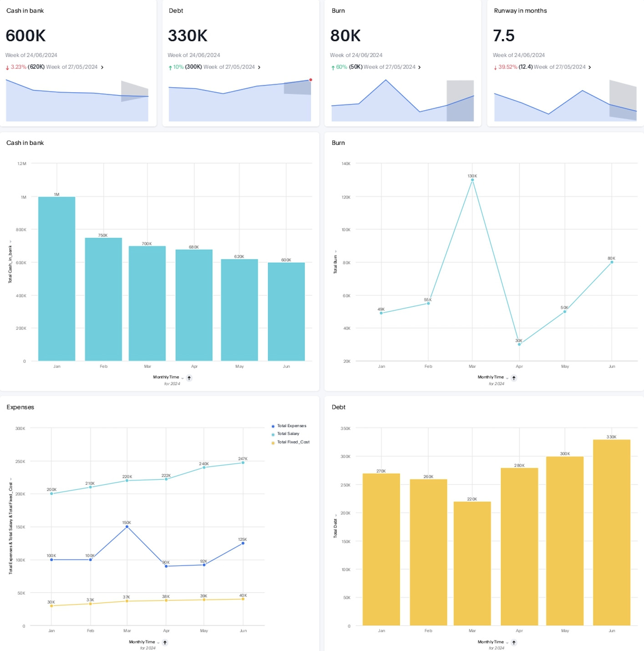644x651 pixels.
Task: Click the 10% increase on Debt card
Action: [x=176, y=67]
